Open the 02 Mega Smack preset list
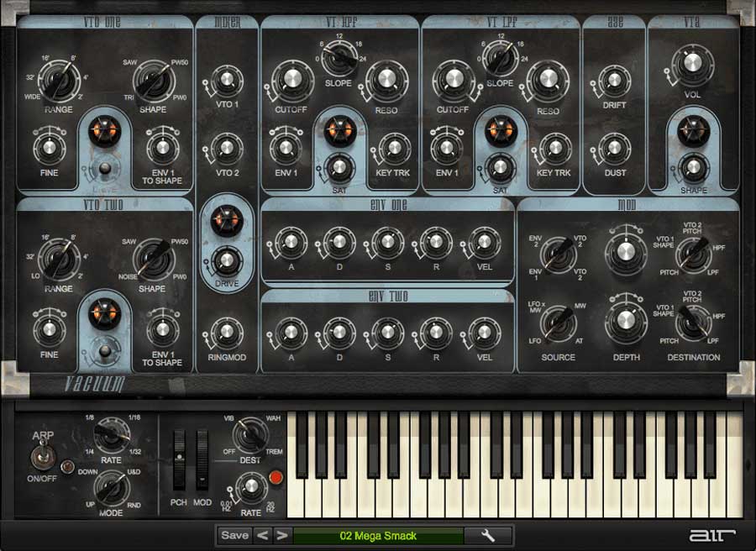The width and height of the screenshot is (756, 551). [378, 536]
